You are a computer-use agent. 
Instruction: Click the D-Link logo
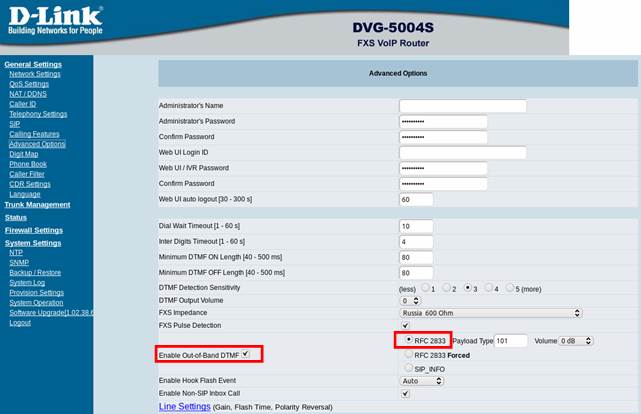55,20
